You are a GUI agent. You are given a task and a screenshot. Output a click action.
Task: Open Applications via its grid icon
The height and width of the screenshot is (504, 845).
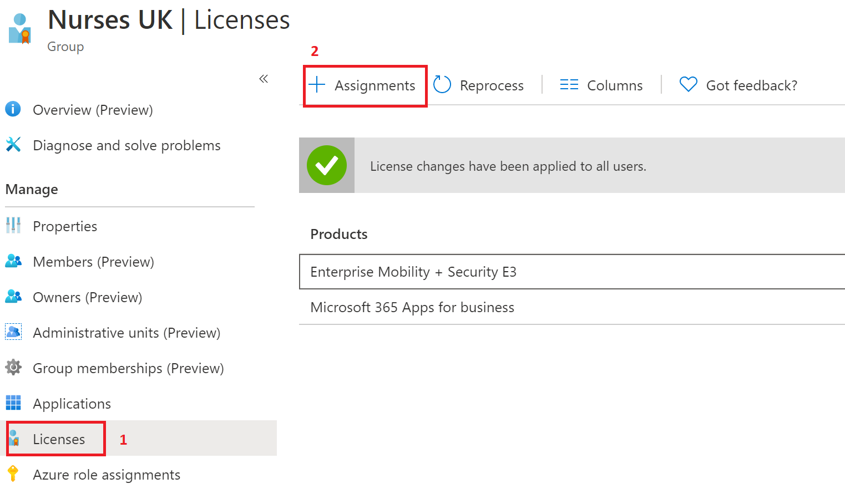click(x=13, y=403)
